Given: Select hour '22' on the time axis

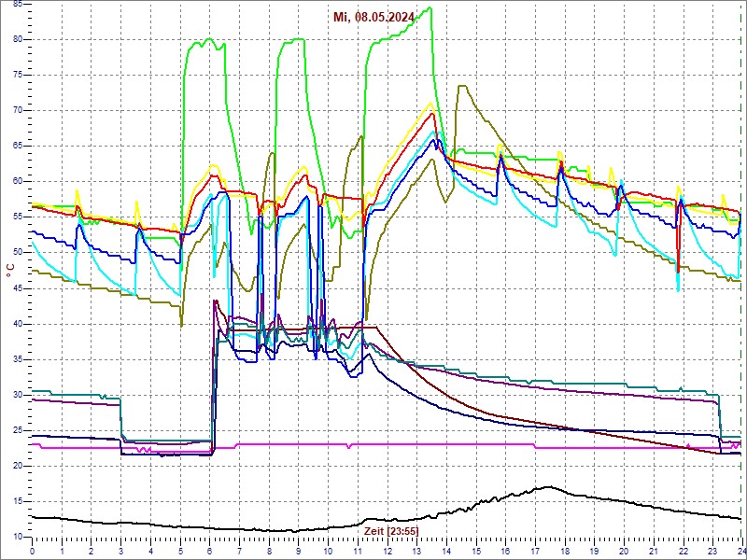Looking at the screenshot, I should point(683,551).
